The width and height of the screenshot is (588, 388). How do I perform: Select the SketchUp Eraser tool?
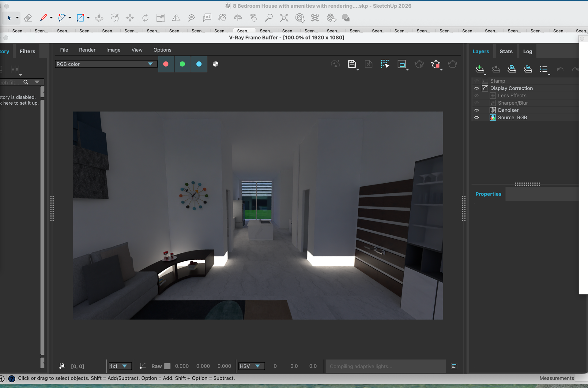tap(28, 18)
